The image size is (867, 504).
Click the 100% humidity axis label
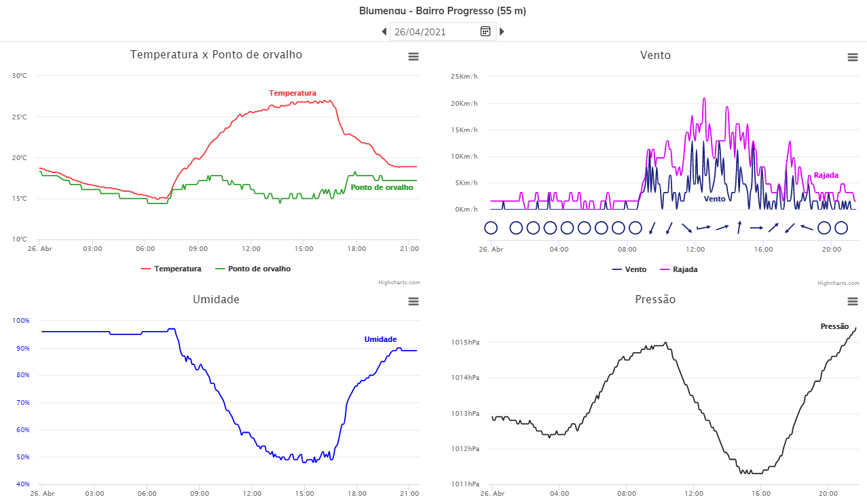coord(22,321)
